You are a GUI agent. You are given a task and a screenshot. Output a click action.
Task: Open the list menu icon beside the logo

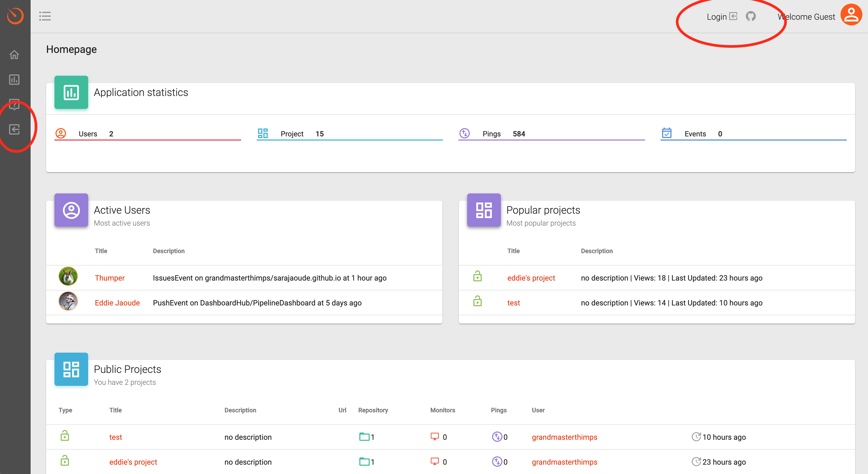pos(45,16)
